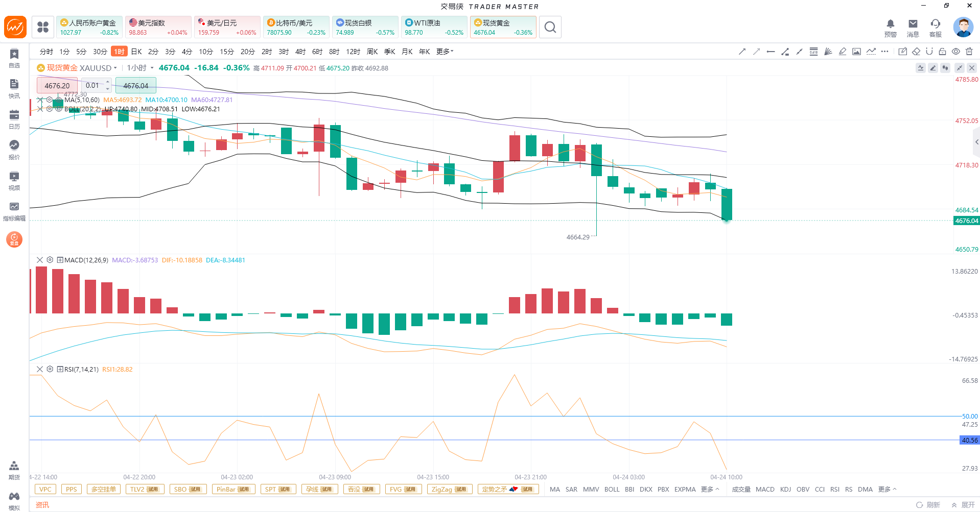
Task: Open the search magnifier in top bar
Action: 550,27
